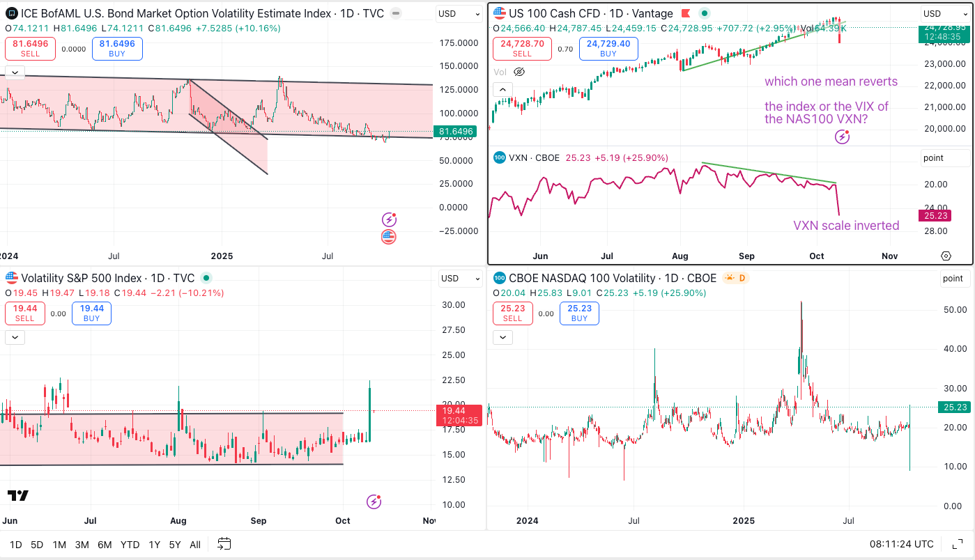Expand the legend chevron on Volatility S&P 500 chart
Screen dimensions: 975x560
15,337
